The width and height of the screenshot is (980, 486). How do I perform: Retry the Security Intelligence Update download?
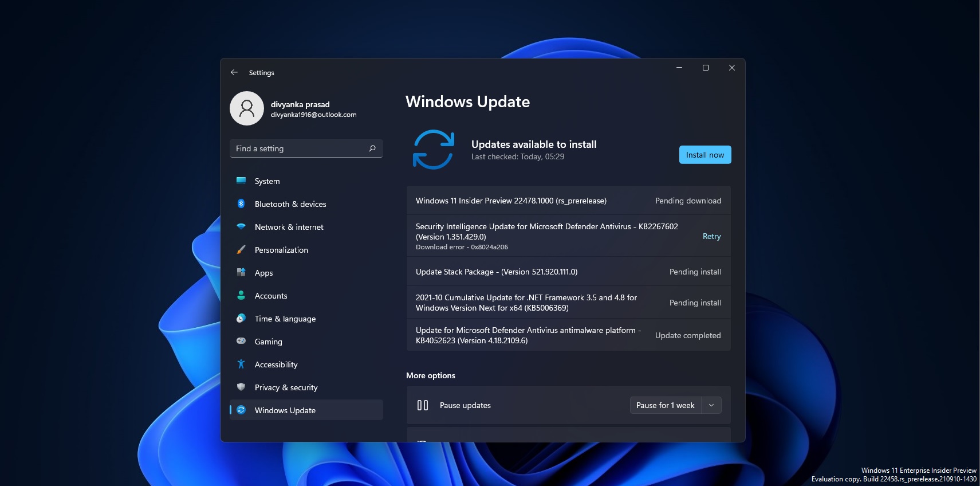coord(712,236)
